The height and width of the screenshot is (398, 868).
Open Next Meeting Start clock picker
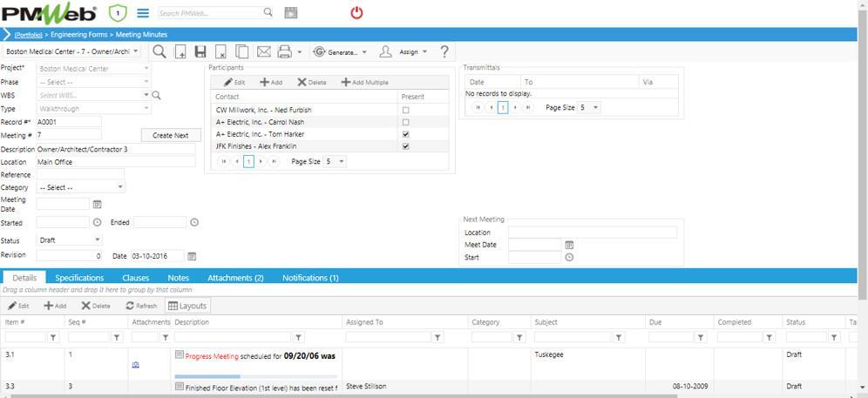coord(568,258)
